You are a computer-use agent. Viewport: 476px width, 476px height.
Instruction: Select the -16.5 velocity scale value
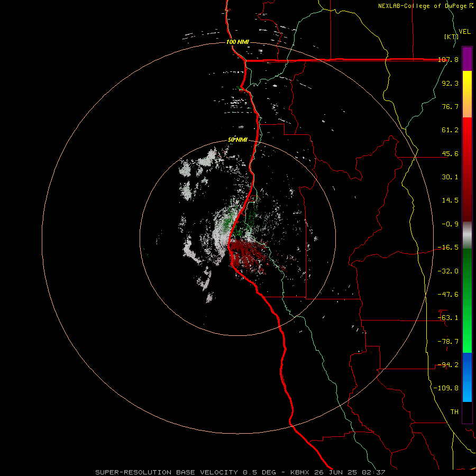coord(448,248)
